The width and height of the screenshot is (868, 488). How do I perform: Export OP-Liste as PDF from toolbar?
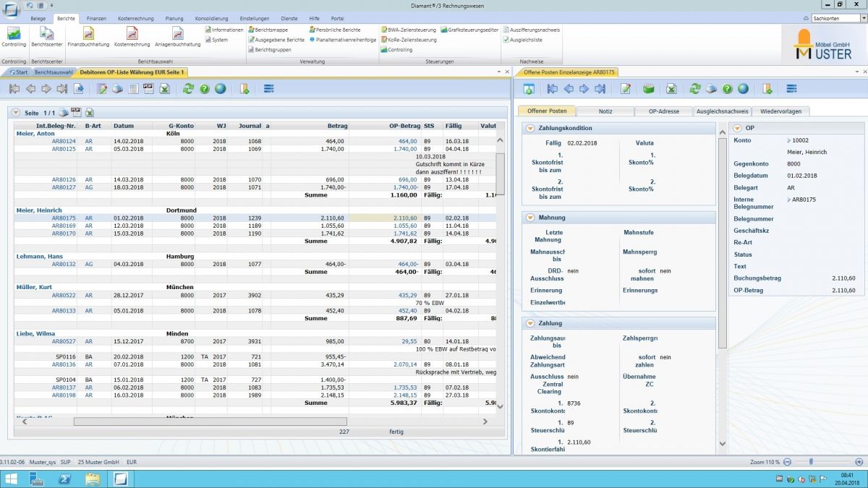pos(148,89)
